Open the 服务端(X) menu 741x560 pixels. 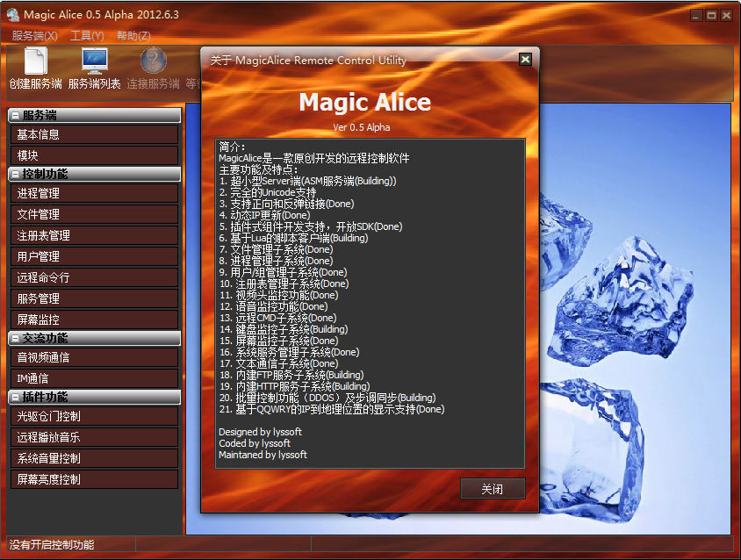(x=35, y=36)
